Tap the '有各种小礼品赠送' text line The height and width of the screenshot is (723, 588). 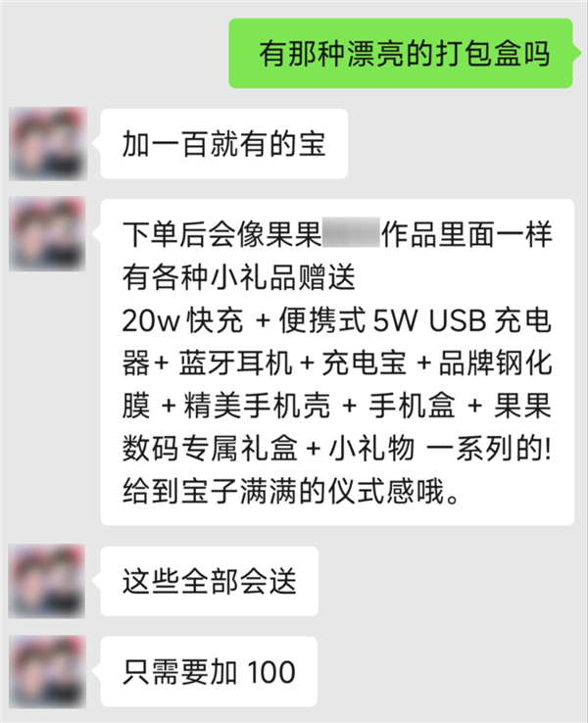click(239, 277)
